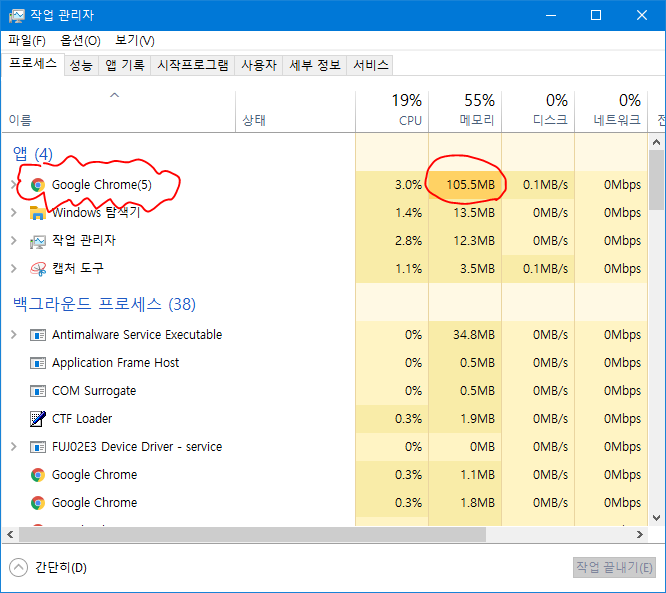Viewport: 666px width, 593px height.
Task: Open the 옵션(O) menu
Action: coord(80,41)
